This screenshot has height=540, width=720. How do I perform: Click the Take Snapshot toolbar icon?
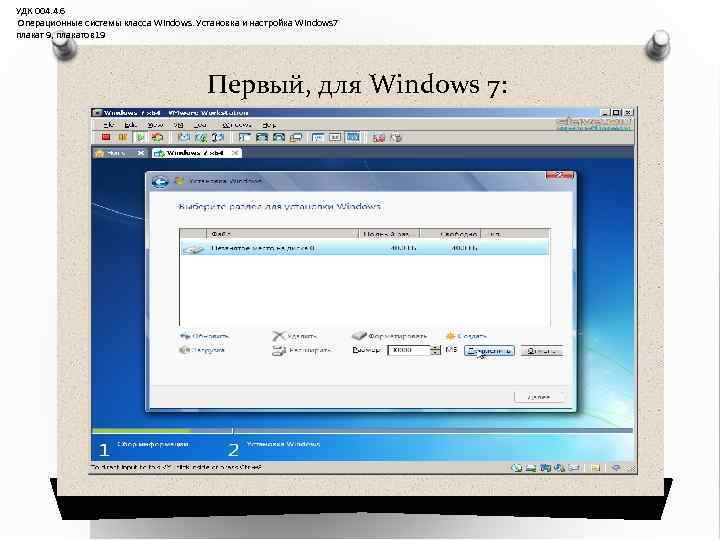pos(184,137)
